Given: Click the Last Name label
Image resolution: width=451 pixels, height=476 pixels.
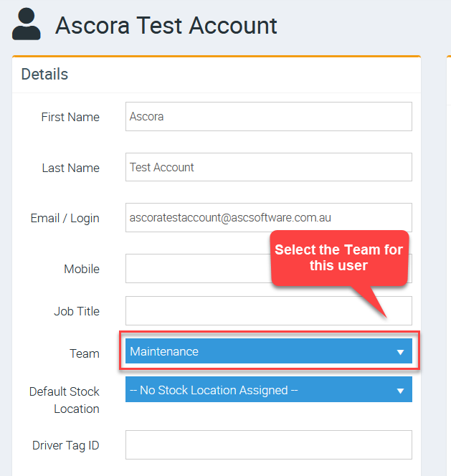Looking at the screenshot, I should tap(71, 168).
